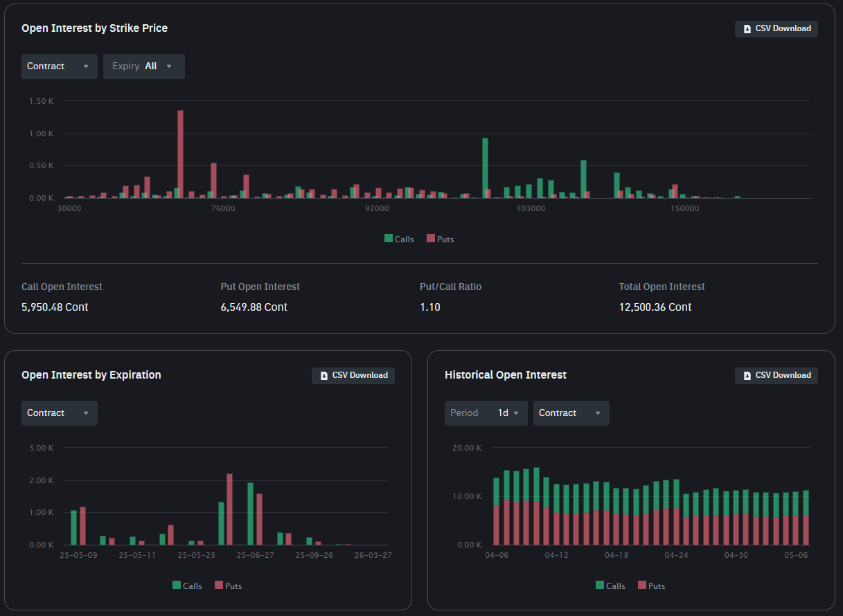Toggle Calls legend under the strike price chart
843x616 pixels.
[x=399, y=239]
